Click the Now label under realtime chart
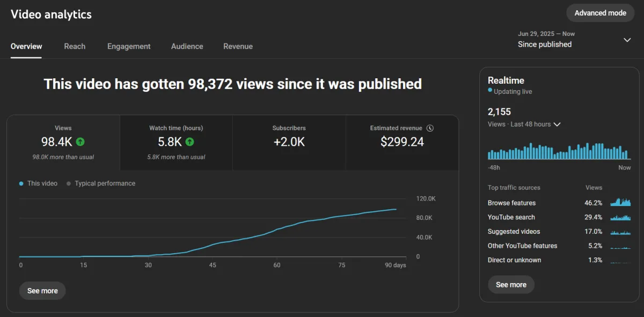 coord(625,168)
